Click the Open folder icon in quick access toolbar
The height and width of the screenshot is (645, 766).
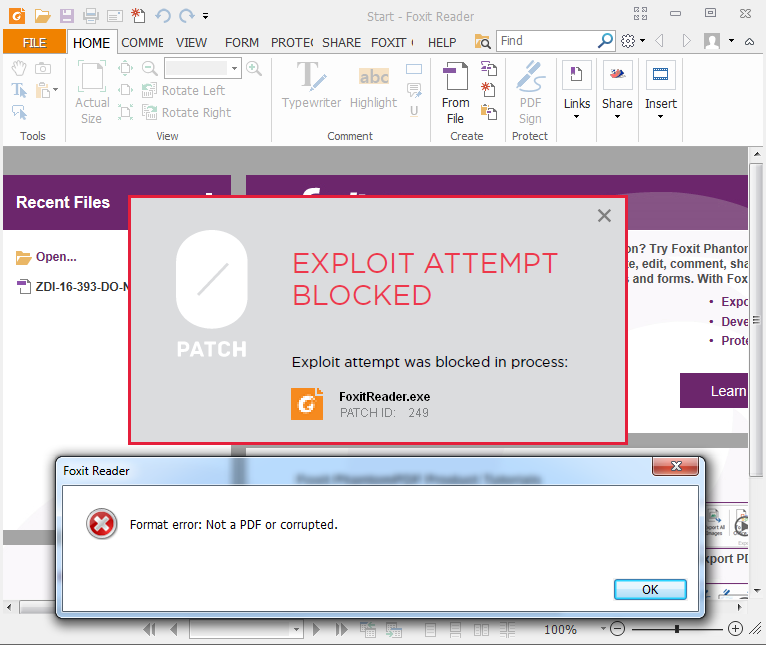[x=43, y=16]
